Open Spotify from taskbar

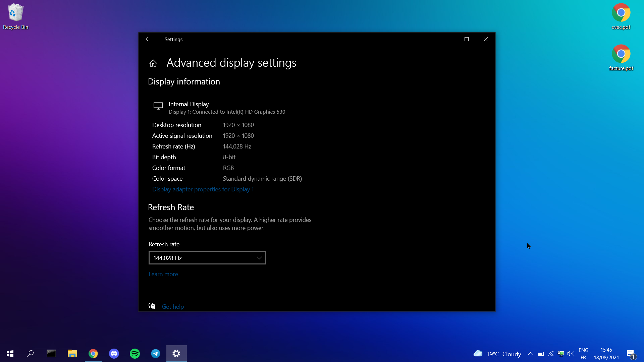(135, 354)
